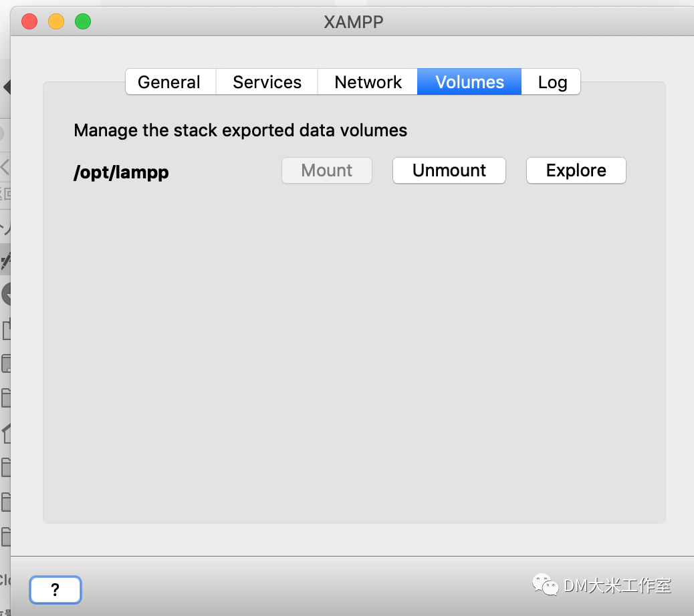Click the XAMPP window title
The image size is (694, 616).
coord(353,21)
